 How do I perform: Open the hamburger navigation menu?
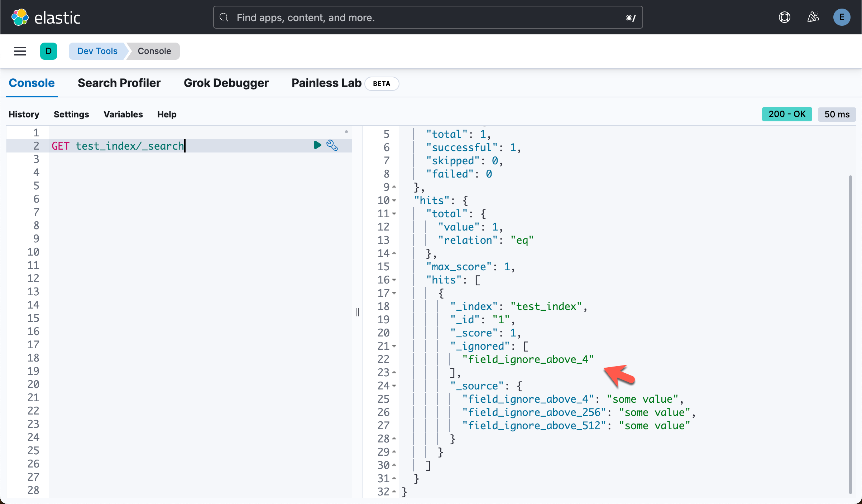coord(20,51)
